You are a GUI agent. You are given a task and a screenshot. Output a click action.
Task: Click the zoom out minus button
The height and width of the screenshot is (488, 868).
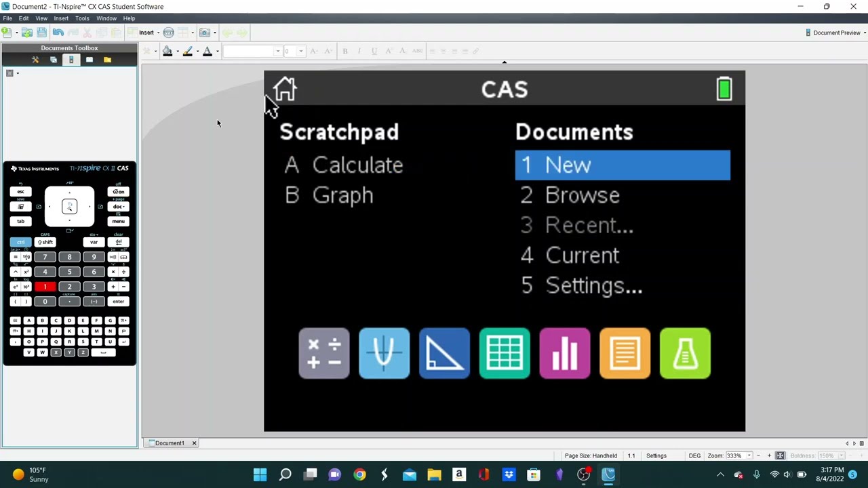759,455
